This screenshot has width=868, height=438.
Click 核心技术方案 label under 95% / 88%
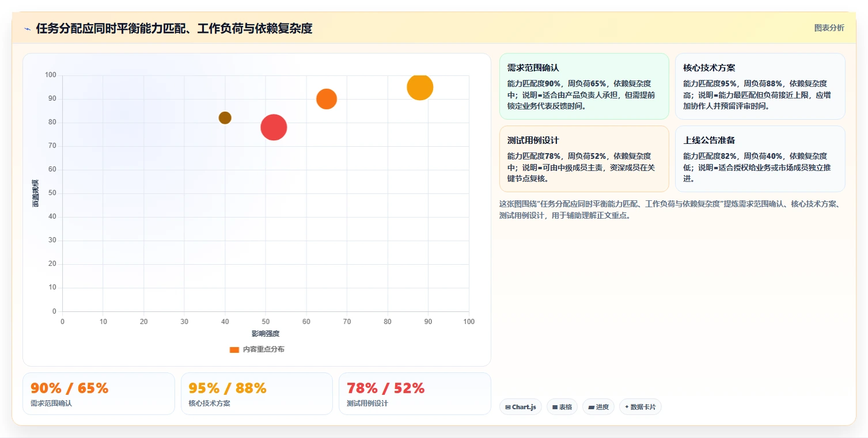[x=210, y=403]
